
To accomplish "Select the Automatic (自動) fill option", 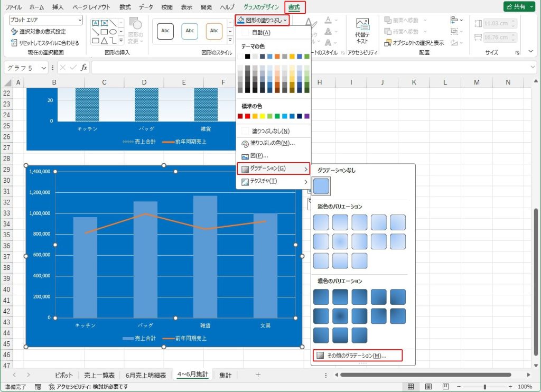I will coord(261,33).
